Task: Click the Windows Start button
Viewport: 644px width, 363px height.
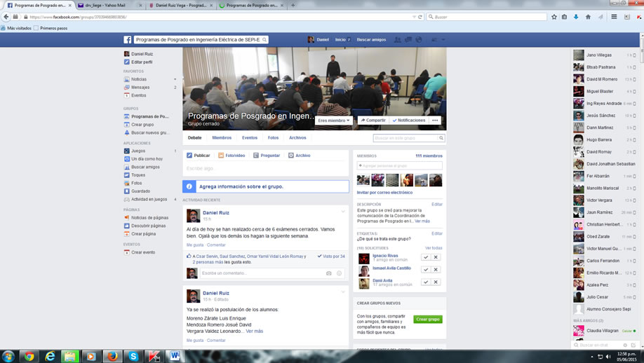Action: coord(8,357)
